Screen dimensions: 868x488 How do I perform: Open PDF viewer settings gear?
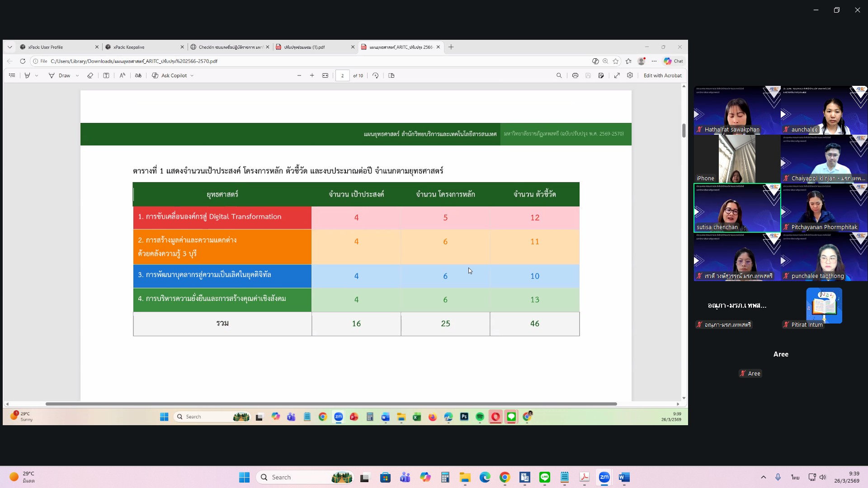click(630, 75)
